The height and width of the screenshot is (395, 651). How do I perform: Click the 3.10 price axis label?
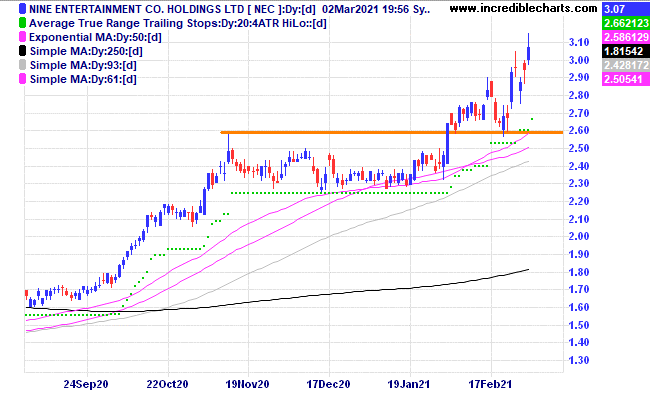(x=579, y=42)
